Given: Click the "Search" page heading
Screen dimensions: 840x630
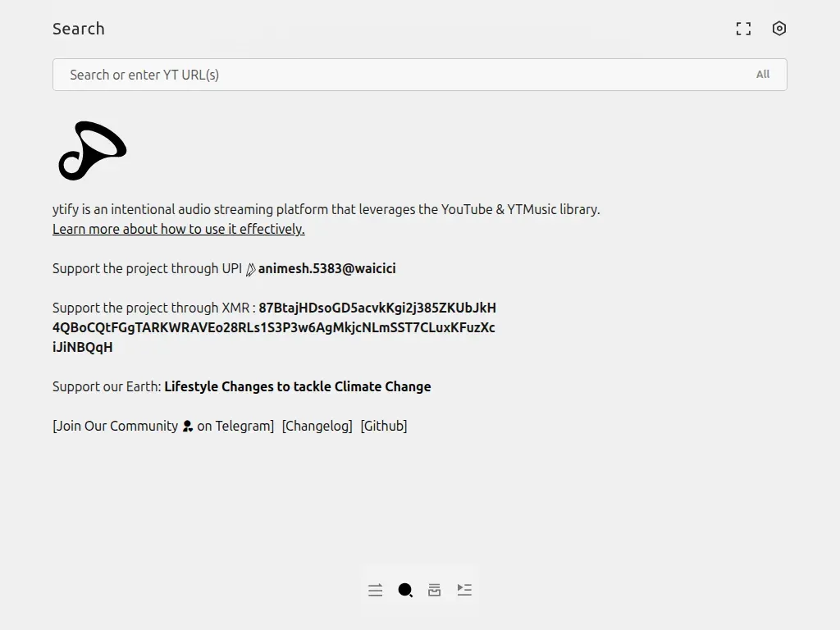Looking at the screenshot, I should tap(79, 29).
